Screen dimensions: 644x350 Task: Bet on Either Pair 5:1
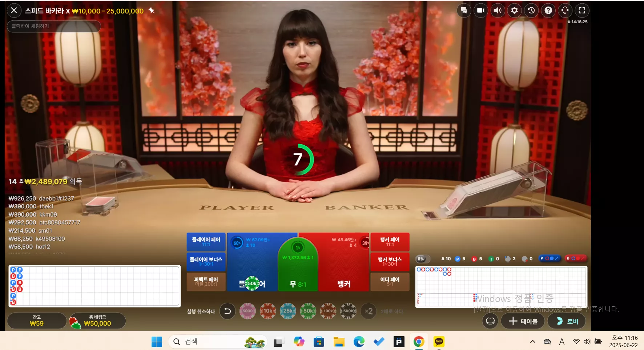390,282
